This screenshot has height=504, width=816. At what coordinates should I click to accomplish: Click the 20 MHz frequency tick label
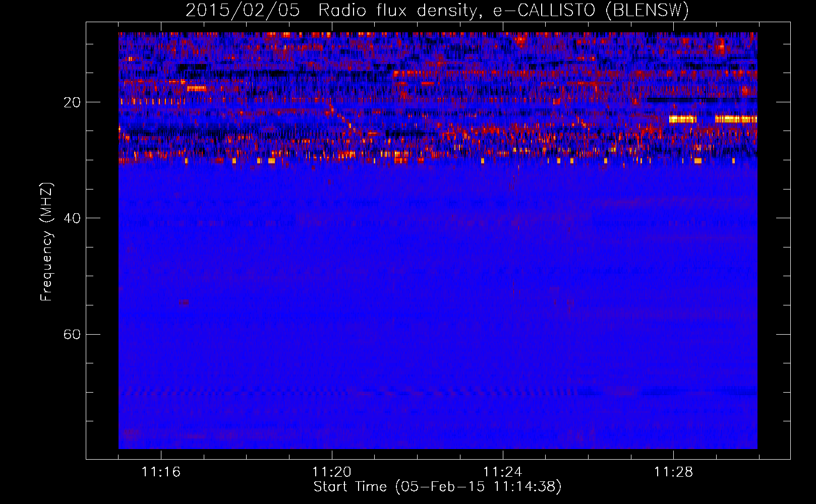[x=72, y=102]
